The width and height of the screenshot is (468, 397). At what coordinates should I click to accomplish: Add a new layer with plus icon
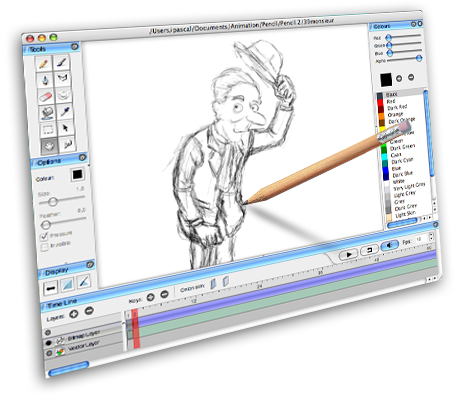74,314
